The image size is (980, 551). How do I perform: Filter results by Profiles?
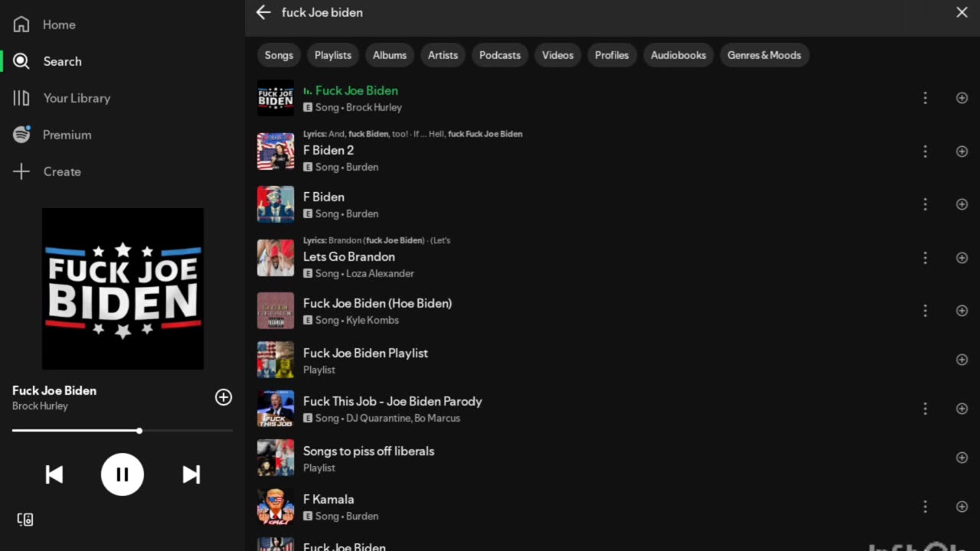click(x=612, y=55)
